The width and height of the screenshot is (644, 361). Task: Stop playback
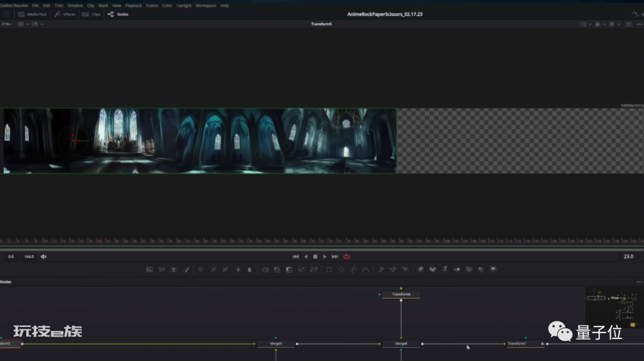315,257
